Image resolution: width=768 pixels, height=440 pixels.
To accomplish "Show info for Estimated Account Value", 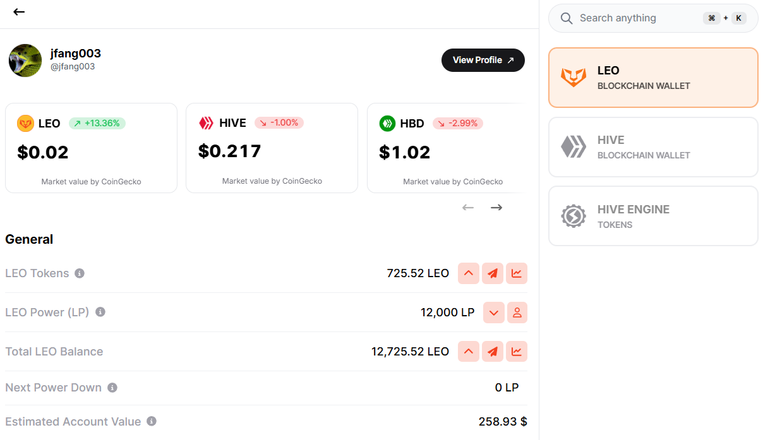I will tap(151, 421).
